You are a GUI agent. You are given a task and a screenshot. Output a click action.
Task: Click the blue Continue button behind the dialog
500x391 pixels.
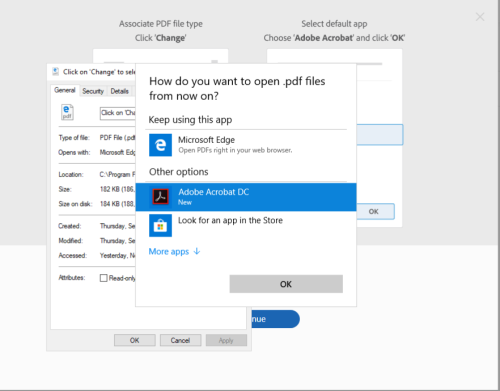[x=275, y=319]
